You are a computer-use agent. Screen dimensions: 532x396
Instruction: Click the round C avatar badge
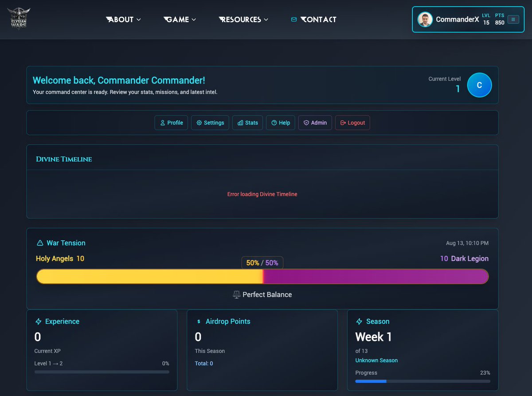click(479, 85)
